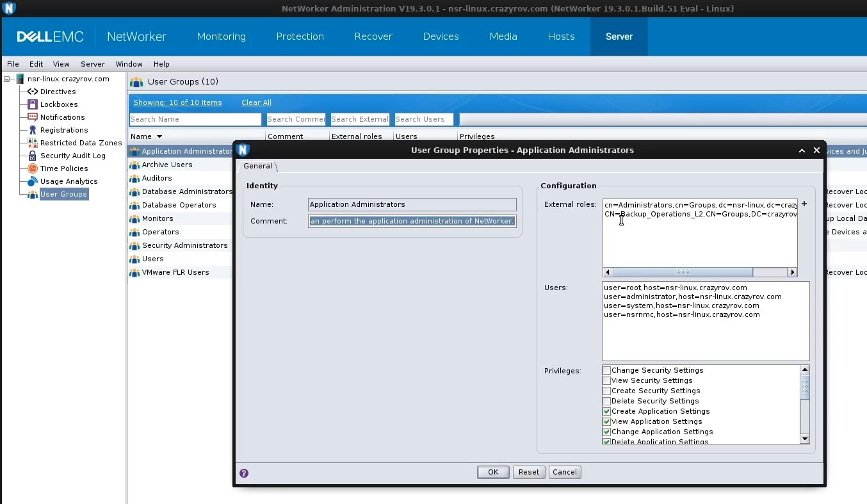Image resolution: width=867 pixels, height=504 pixels.
Task: Click the Reset button
Action: point(529,472)
